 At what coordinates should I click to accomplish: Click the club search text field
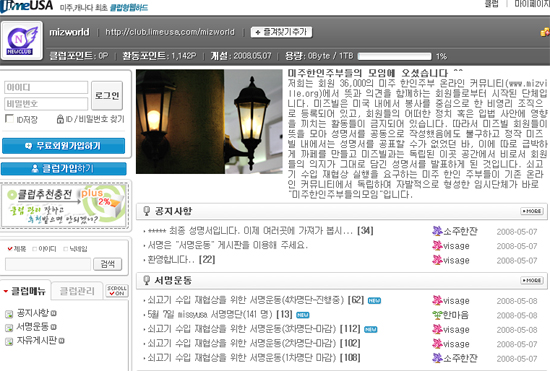point(48,264)
